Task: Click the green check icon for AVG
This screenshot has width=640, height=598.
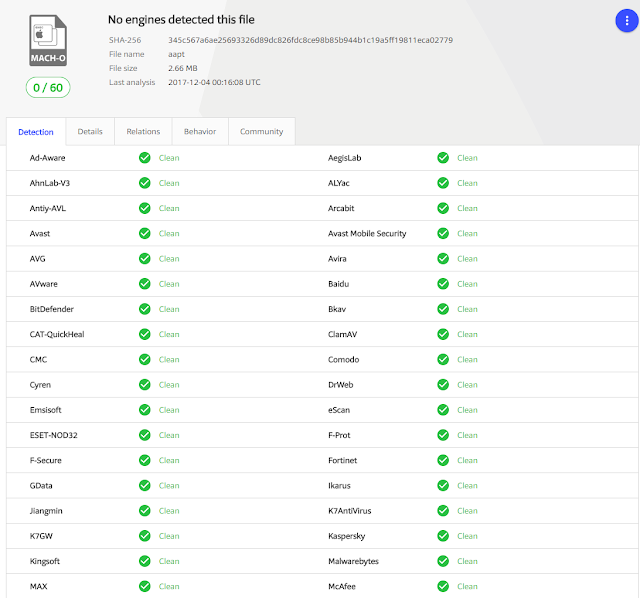Action: [144, 258]
